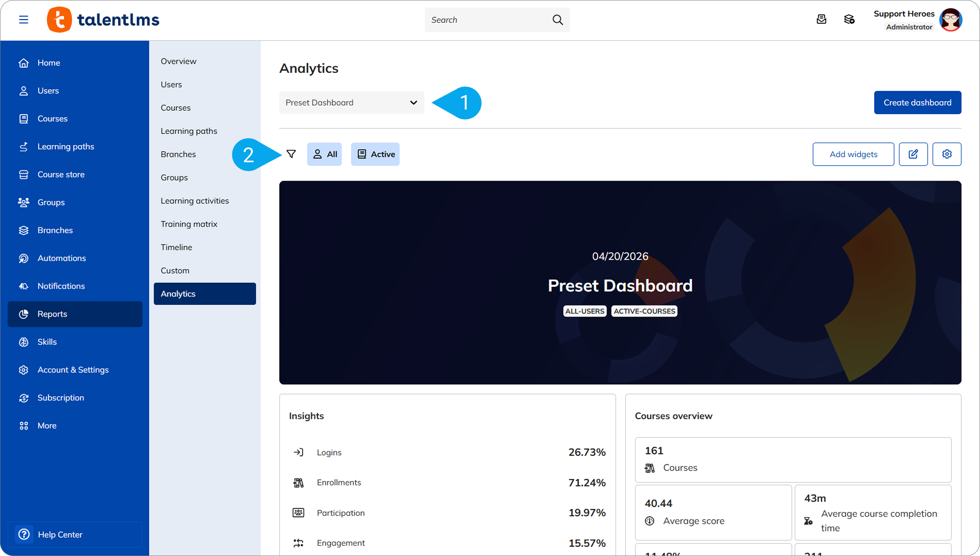Screen dimensions: 980x556
Task: Click the Create dashboard button
Action: point(917,103)
